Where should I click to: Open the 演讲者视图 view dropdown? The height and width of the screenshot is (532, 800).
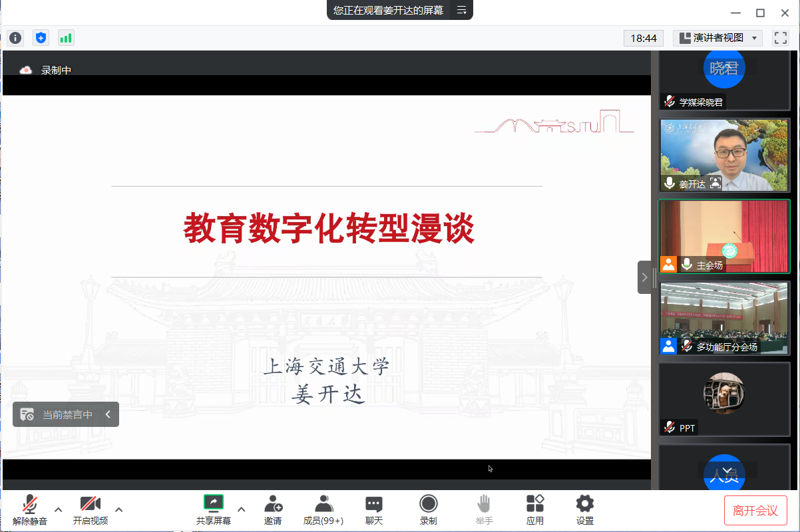point(717,38)
